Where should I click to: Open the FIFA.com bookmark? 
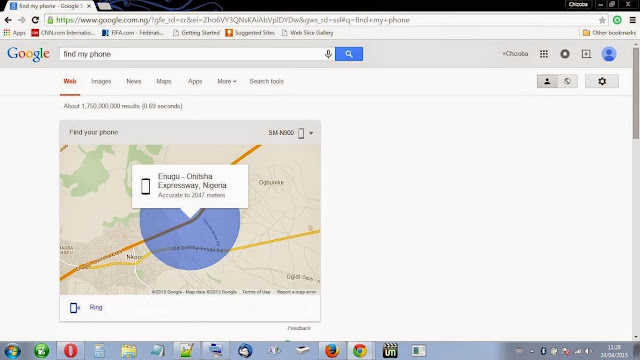pos(133,33)
